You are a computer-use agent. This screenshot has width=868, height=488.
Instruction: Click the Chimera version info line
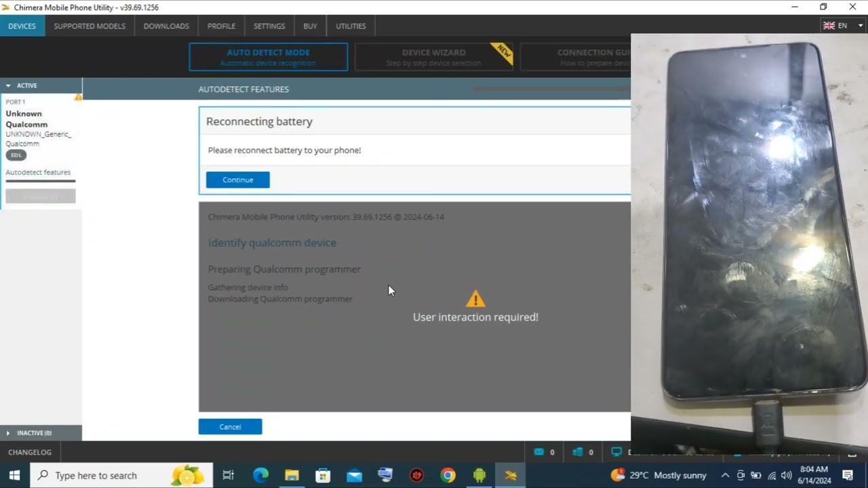[x=326, y=217]
